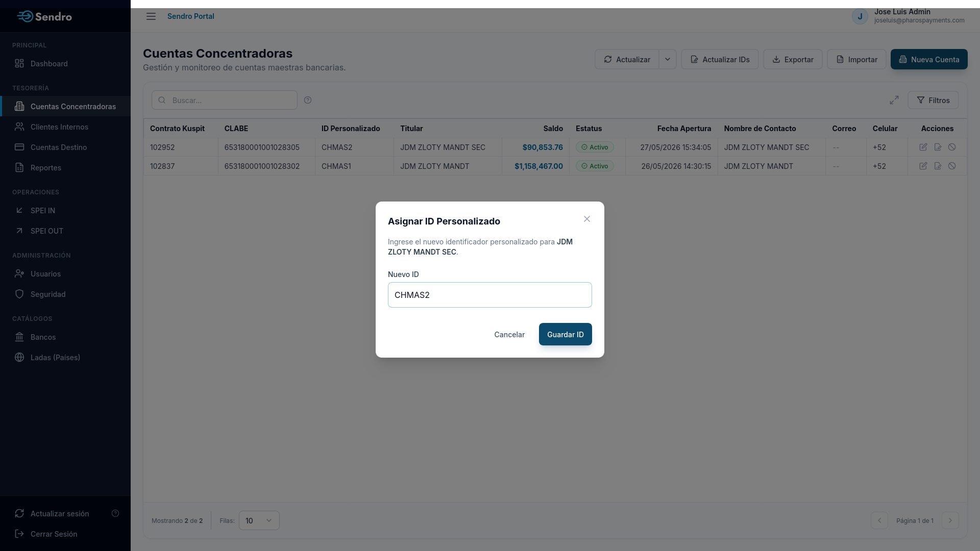Open Dashboard in the sidebar

point(65,64)
